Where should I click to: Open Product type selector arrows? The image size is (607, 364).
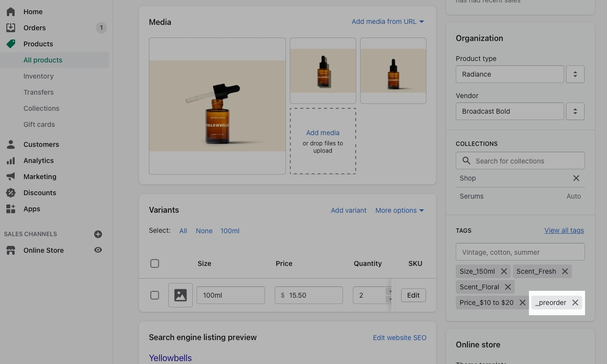[x=575, y=74]
